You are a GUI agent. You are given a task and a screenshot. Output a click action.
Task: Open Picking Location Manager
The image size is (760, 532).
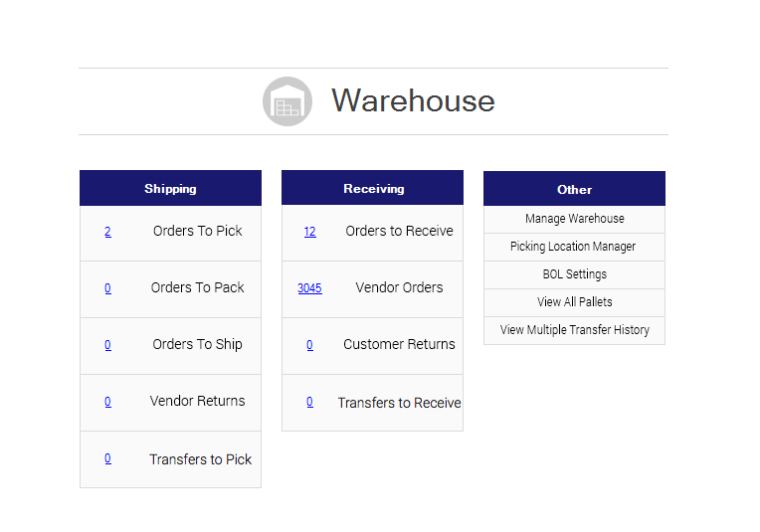pyautogui.click(x=573, y=247)
